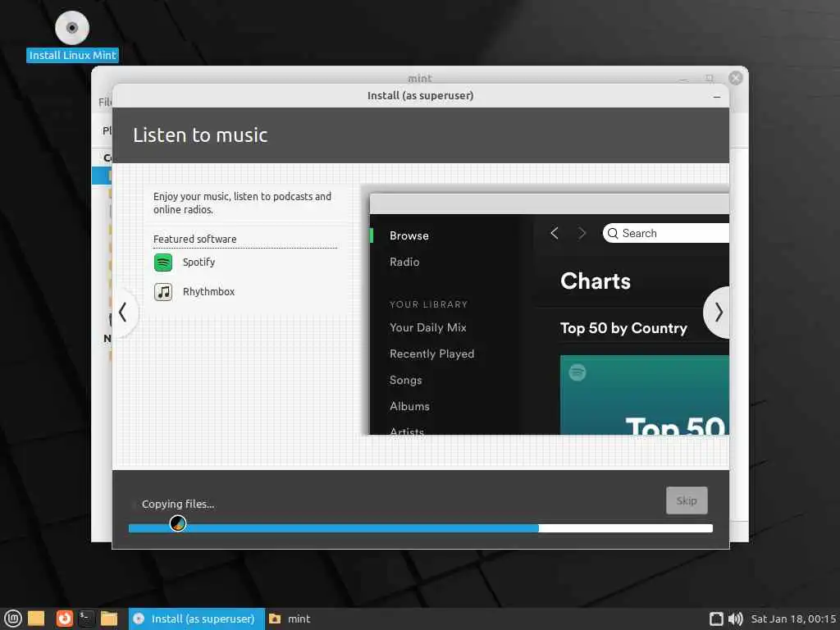
Task: Click the Search field in Spotify preview
Action: pyautogui.click(x=666, y=233)
